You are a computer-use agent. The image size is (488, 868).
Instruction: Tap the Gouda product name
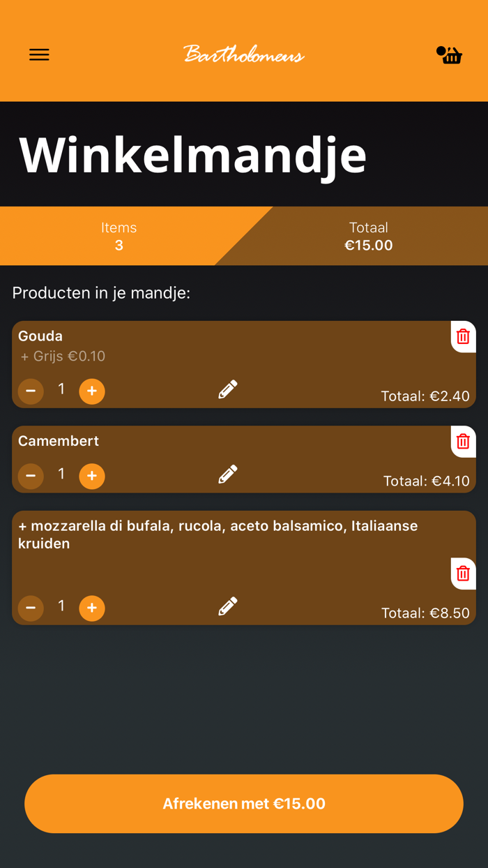40,336
